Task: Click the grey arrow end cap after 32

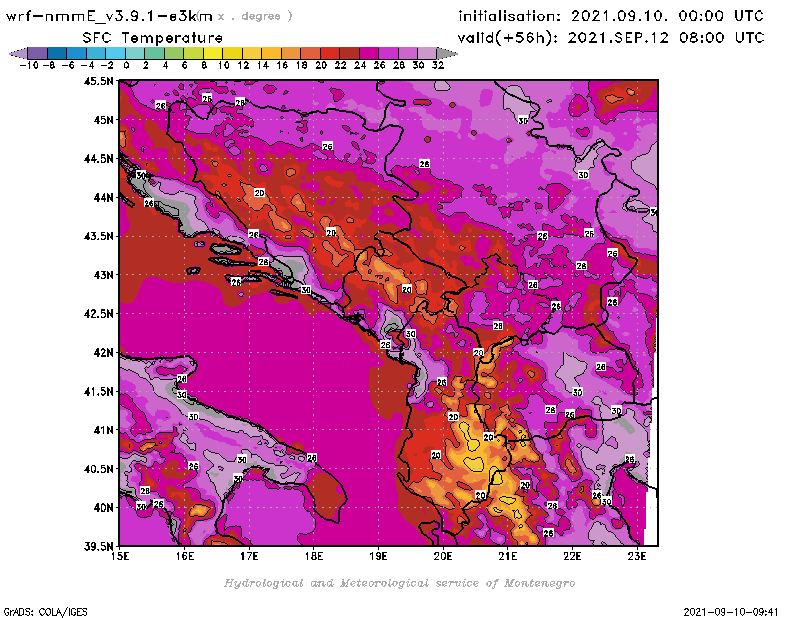Action: click(447, 53)
